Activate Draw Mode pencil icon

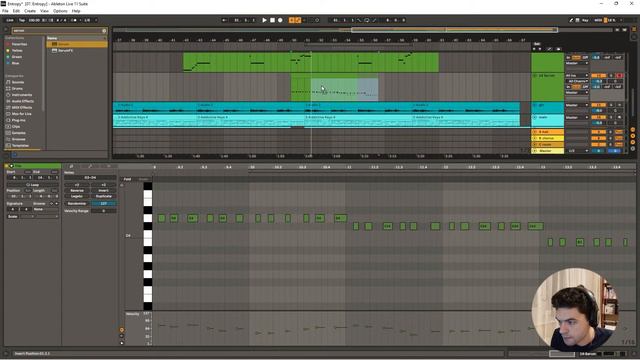tap(571, 20)
